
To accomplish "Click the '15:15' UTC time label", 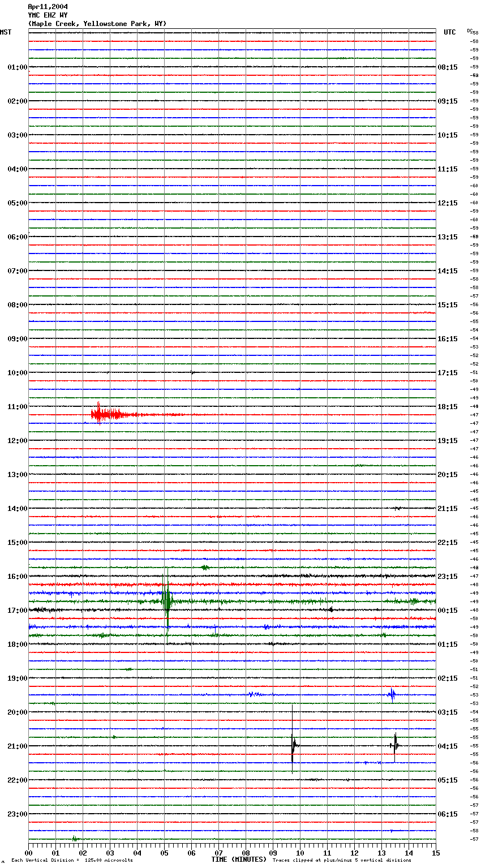I will tap(448, 305).
